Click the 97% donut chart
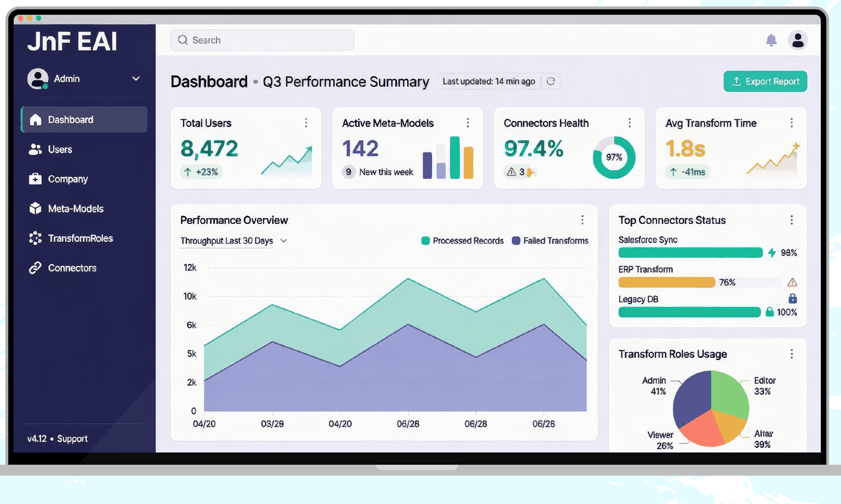The image size is (841, 504). (614, 157)
